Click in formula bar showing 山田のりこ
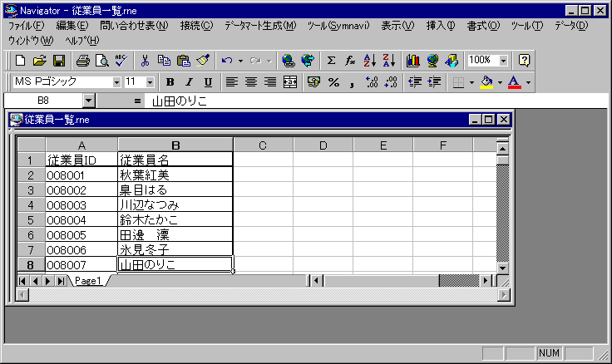 (x=376, y=101)
